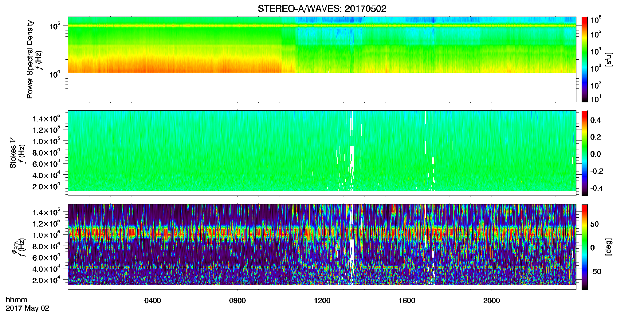
Task: Select the 0.2 label on the Stokes V colorbar
Action: click(x=595, y=137)
